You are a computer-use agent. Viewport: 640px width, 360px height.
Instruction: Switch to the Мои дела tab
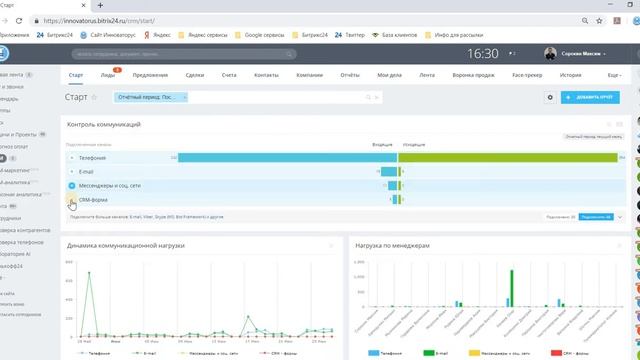(x=389, y=75)
